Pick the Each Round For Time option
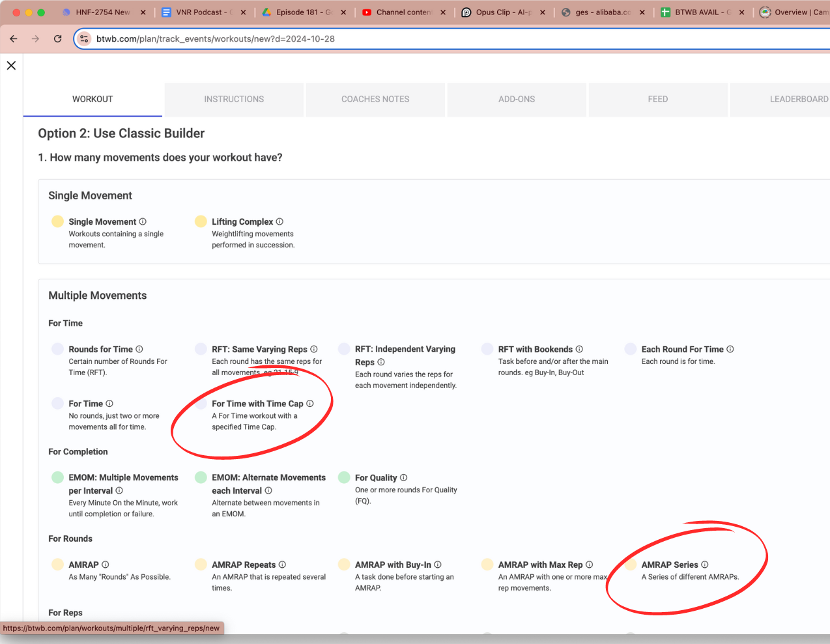This screenshot has width=830, height=644. tap(631, 349)
